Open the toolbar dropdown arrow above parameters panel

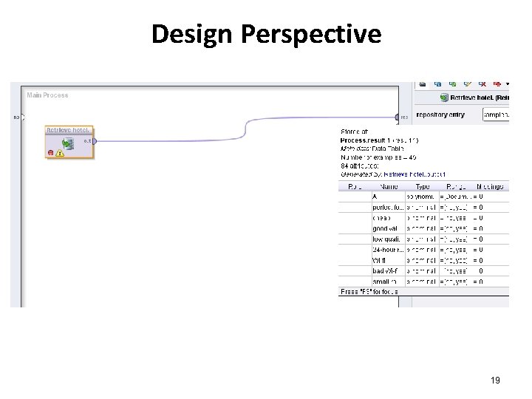[507, 83]
